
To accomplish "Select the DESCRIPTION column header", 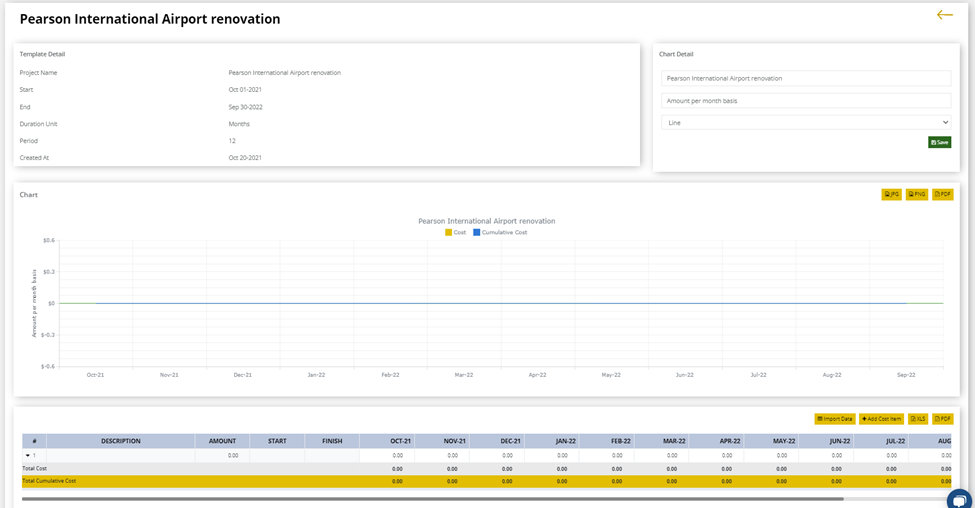I will 121,441.
